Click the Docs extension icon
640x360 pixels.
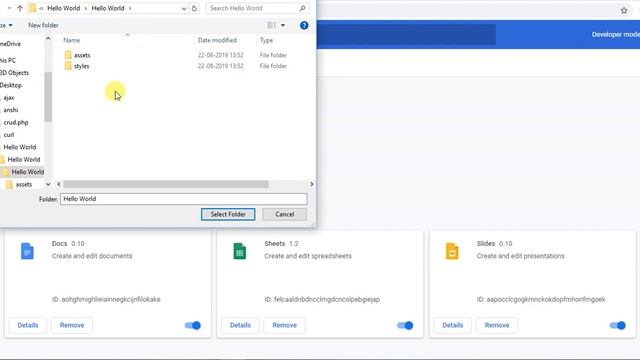point(27,251)
